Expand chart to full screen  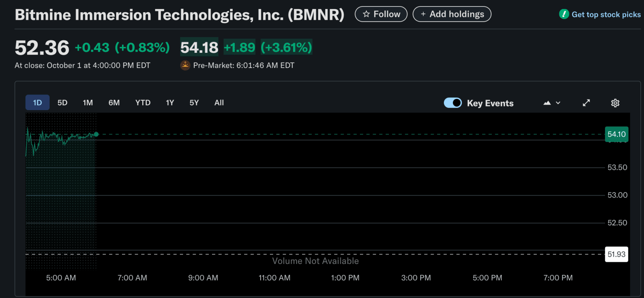pos(586,103)
